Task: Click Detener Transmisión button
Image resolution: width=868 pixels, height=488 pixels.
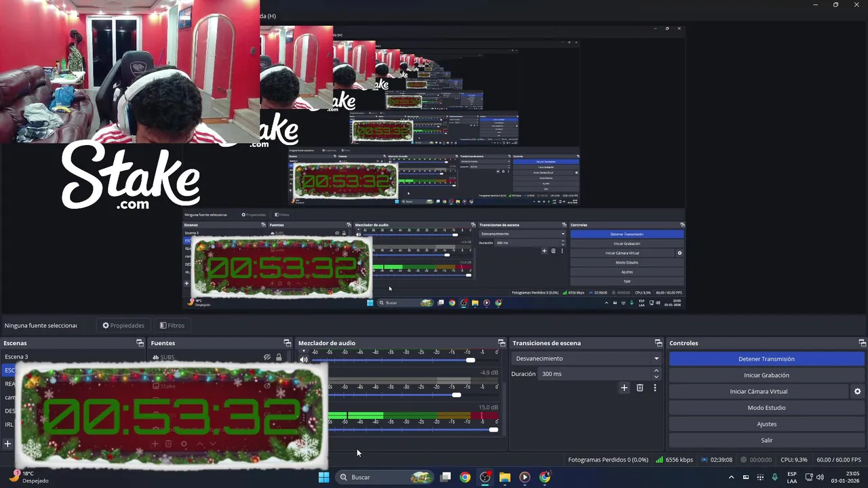Action: 766,359
